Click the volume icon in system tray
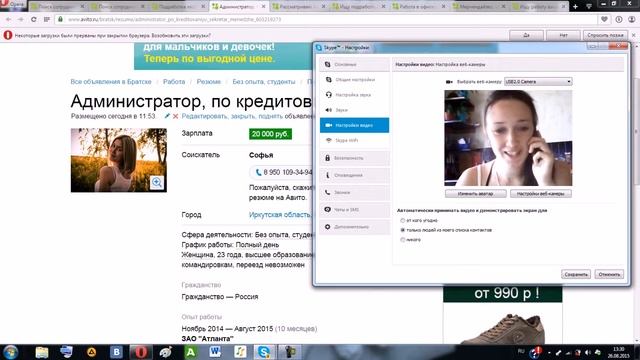The image size is (640, 360). tap(588, 353)
